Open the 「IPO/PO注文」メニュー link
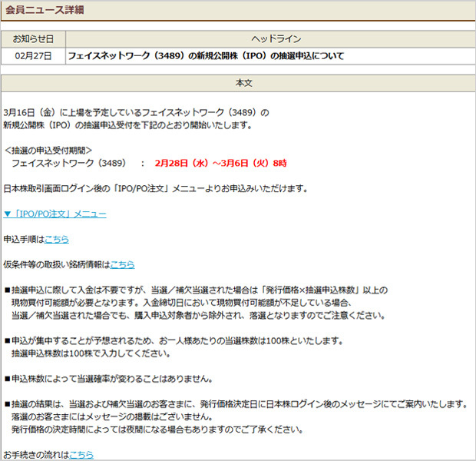Viewport: 476px width, 461px height. point(55,214)
